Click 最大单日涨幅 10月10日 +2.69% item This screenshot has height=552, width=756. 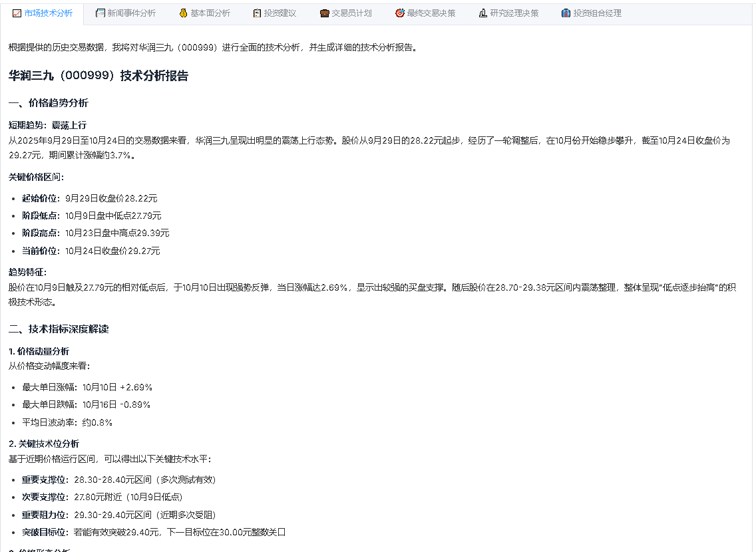point(87,387)
